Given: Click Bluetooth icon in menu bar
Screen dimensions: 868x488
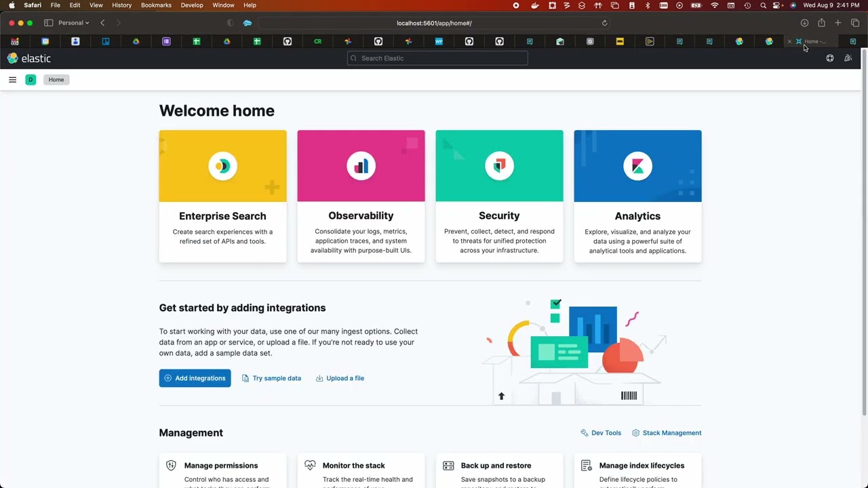Looking at the screenshot, I should pos(648,5).
